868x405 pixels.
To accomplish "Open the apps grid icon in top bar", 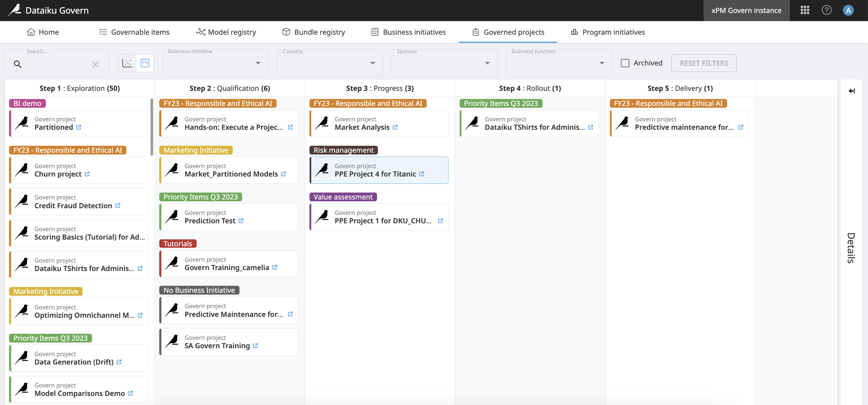I will point(805,10).
